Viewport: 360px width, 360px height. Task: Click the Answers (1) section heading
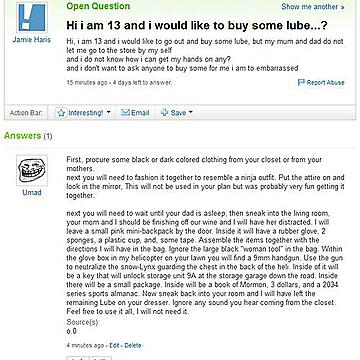pos(28,136)
